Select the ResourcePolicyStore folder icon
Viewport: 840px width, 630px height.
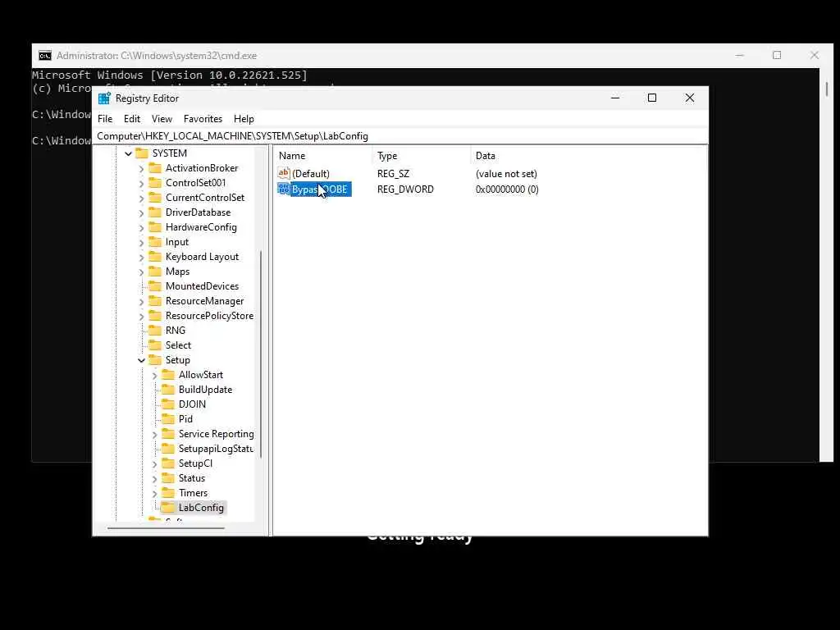(155, 316)
